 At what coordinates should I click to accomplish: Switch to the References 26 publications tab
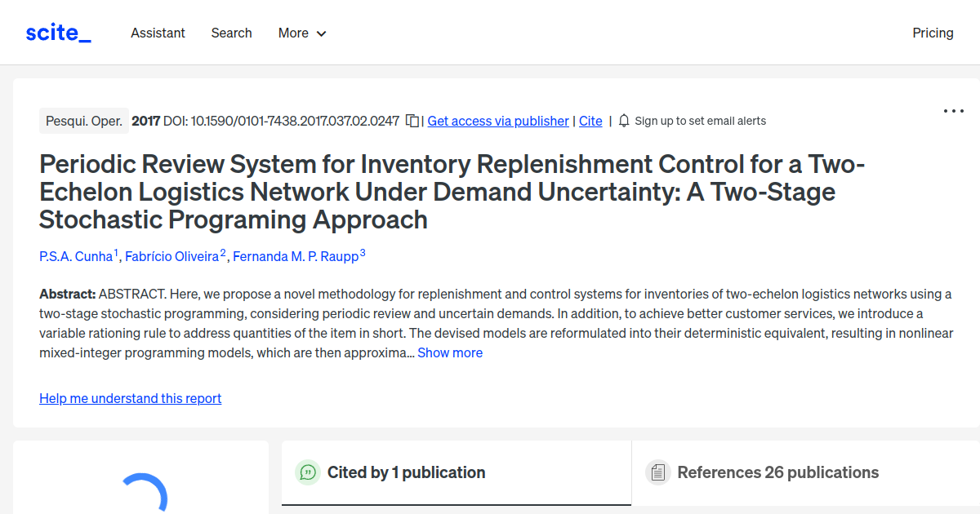[777, 472]
